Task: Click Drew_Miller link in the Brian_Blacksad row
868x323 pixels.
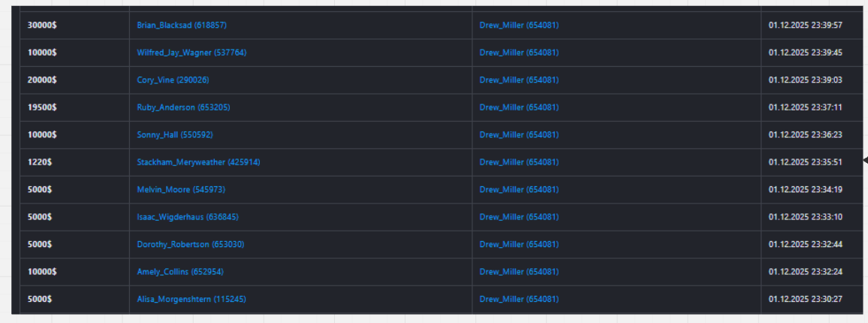Action: click(519, 26)
